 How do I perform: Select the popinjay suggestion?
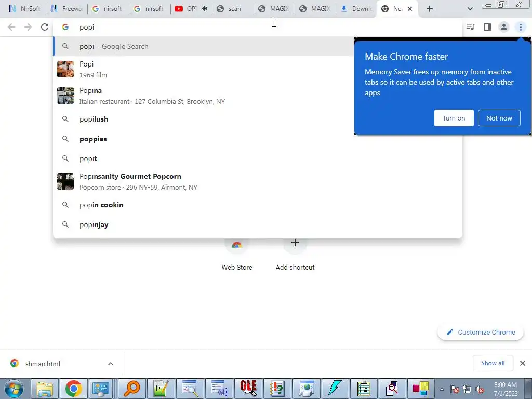point(258,224)
